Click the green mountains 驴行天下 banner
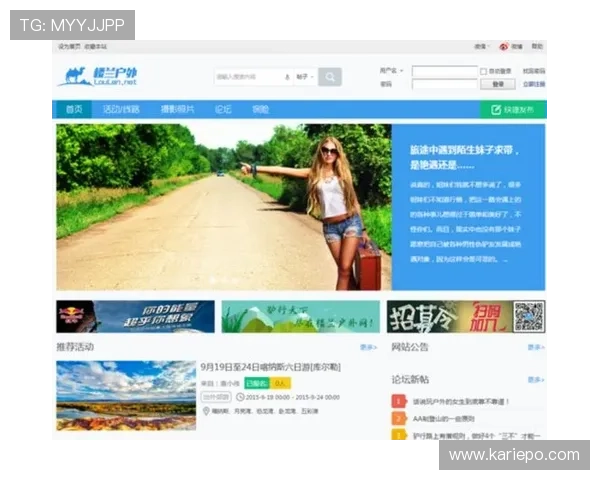Screen dimensions: 600x480 pyautogui.click(x=301, y=317)
